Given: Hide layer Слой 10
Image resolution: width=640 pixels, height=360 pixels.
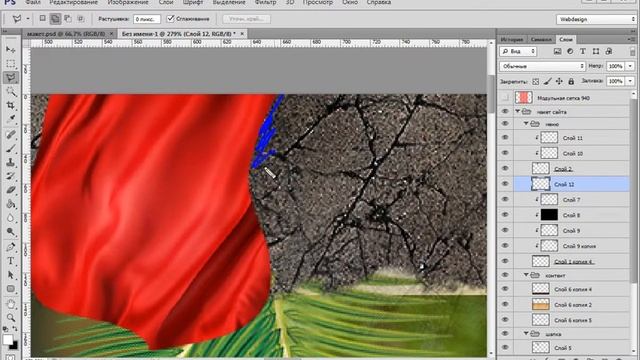Looking at the screenshot, I should click(x=505, y=153).
